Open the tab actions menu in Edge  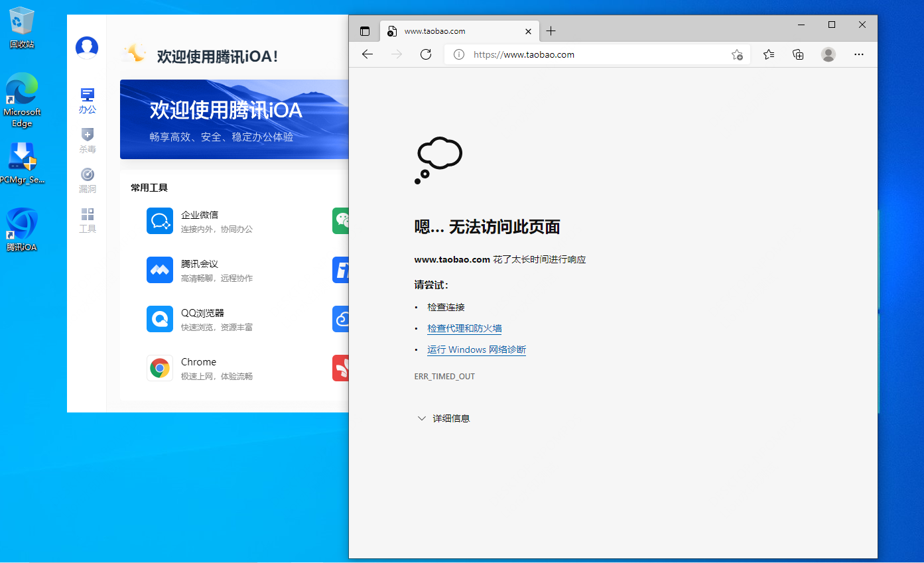364,31
